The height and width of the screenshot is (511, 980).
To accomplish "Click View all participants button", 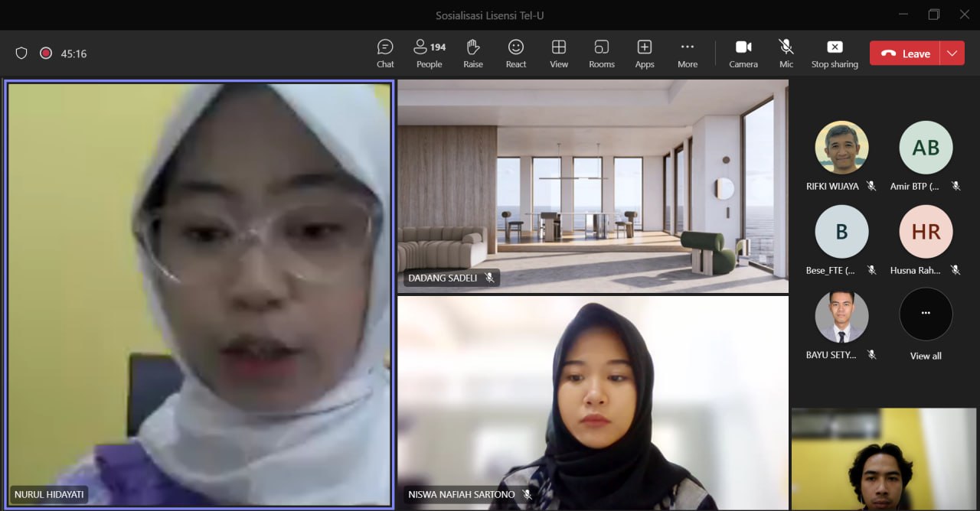I will (926, 314).
